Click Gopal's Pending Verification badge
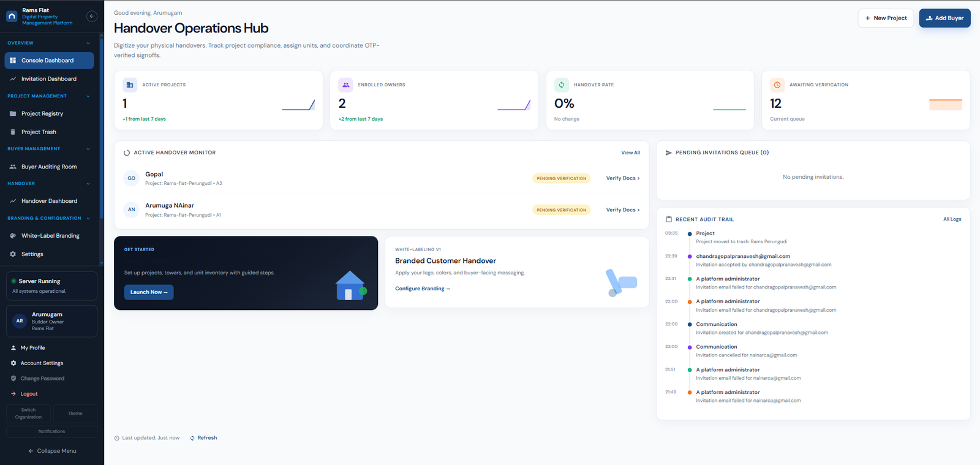Viewport: 980px width, 465px height. click(562, 178)
